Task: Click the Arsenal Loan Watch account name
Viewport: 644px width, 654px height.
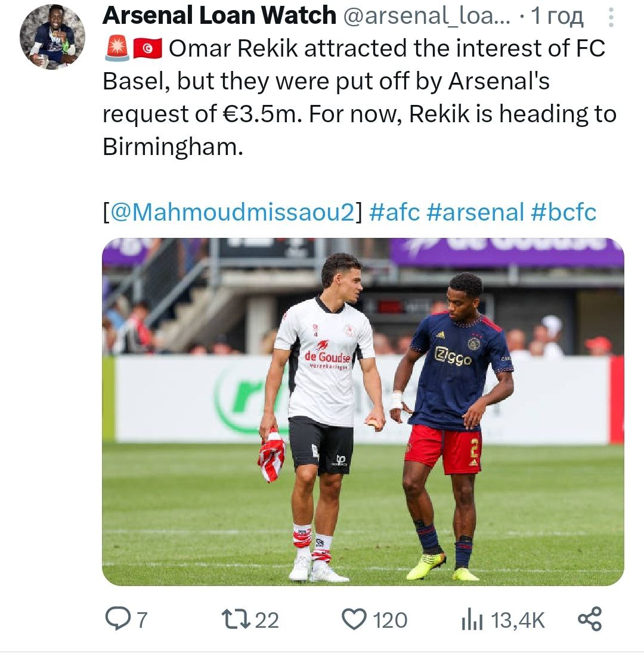Action: coord(219,16)
